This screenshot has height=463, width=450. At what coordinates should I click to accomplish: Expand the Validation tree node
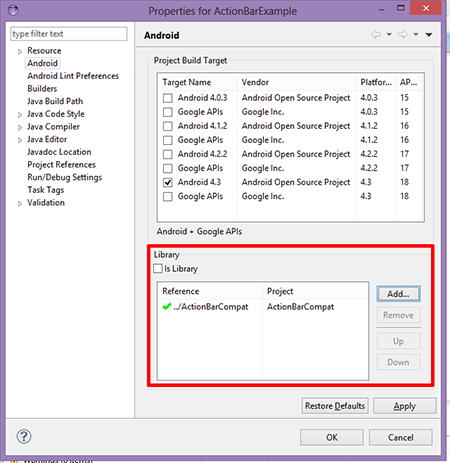[x=20, y=203]
